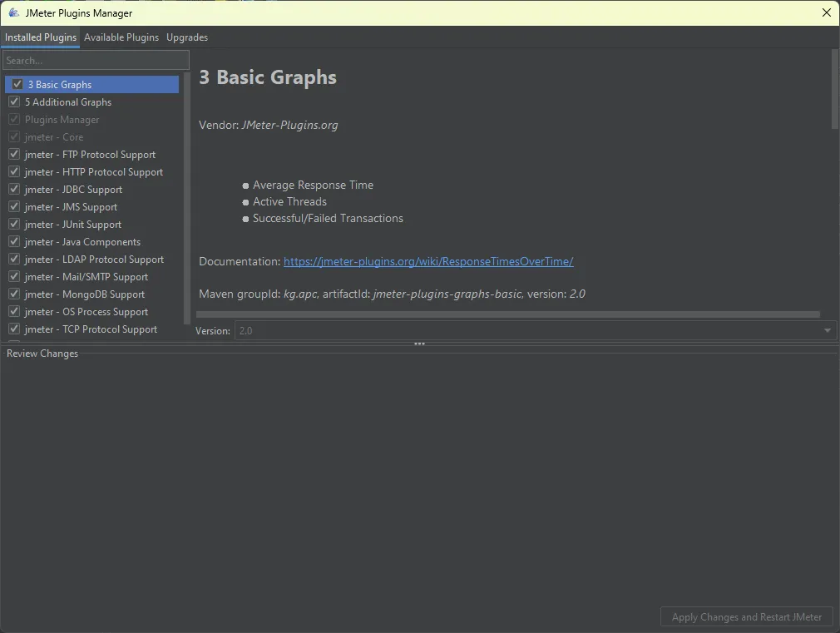Toggle the jmeter - Mail/SMTP Support checkbox
This screenshot has height=633, width=840.
click(14, 276)
